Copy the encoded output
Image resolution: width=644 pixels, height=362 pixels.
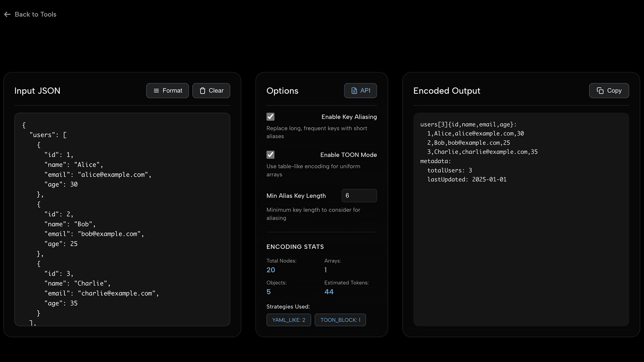coord(609,91)
